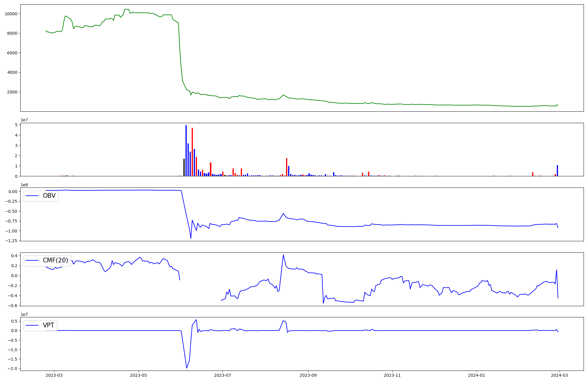The image size is (588, 382).
Task: Click the blue line sample in VPT legend
Action: pos(32,325)
